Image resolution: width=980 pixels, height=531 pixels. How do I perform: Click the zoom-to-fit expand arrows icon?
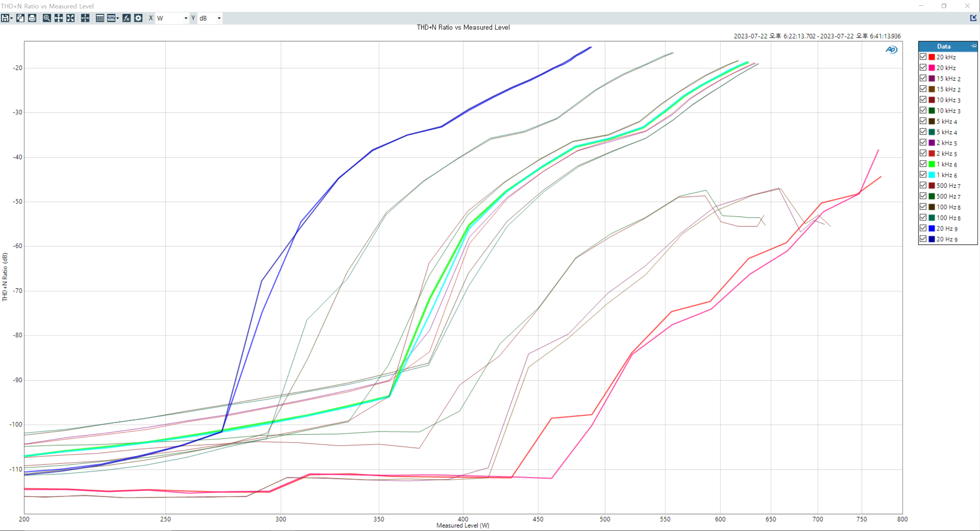click(70, 18)
